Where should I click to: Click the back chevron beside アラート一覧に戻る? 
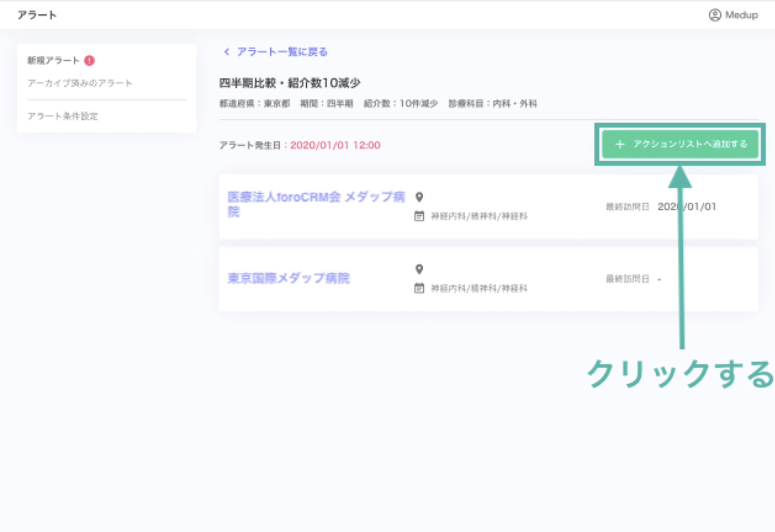click(x=227, y=52)
